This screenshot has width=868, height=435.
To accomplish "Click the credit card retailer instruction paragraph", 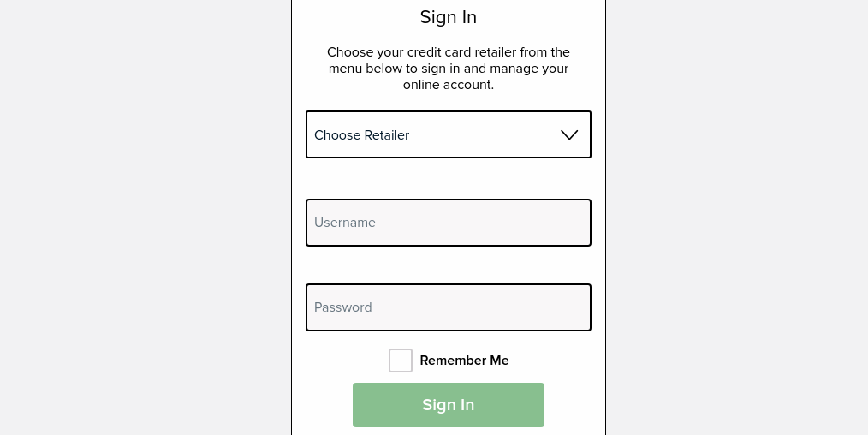I will point(449,68).
